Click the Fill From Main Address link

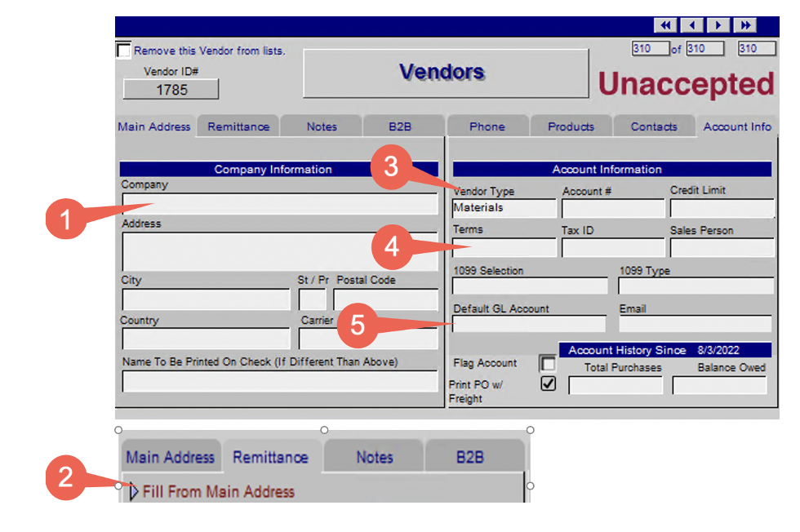click(219, 492)
